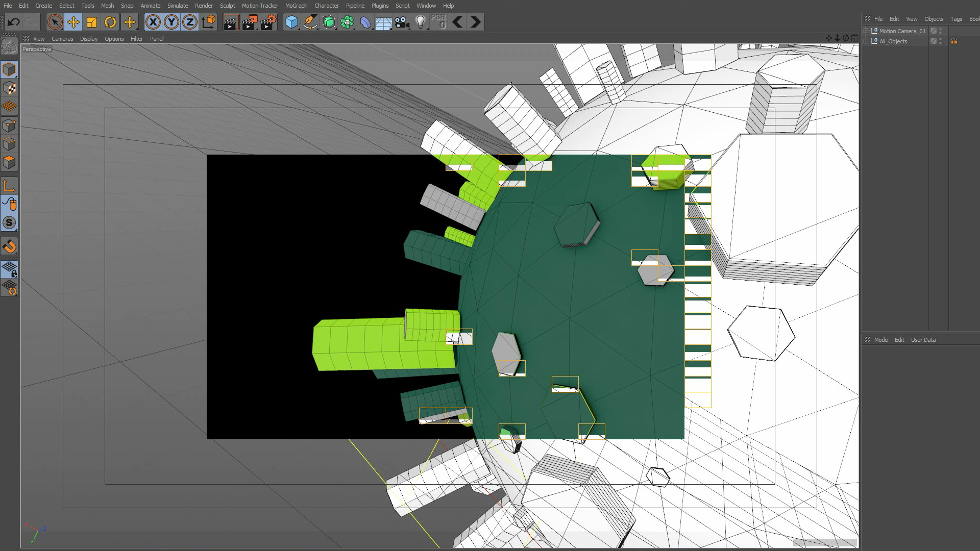Click the camera object icon
Image resolution: width=980 pixels, height=551 pixels.
[x=402, y=22]
